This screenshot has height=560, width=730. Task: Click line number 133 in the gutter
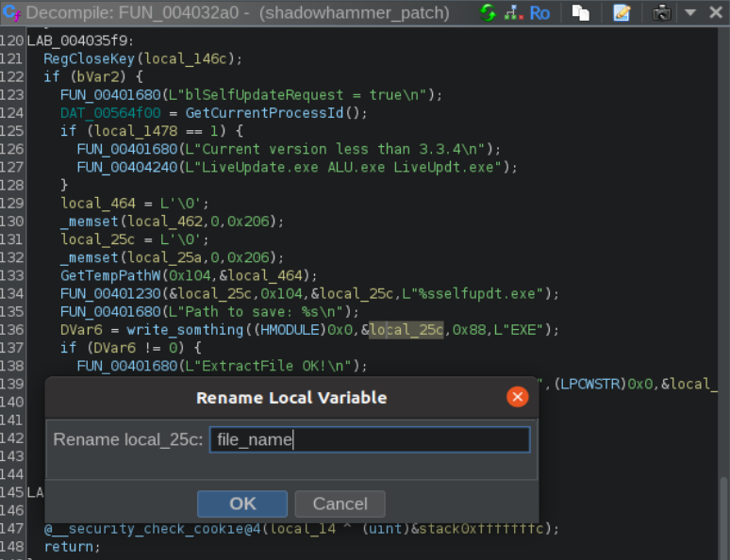[11, 275]
